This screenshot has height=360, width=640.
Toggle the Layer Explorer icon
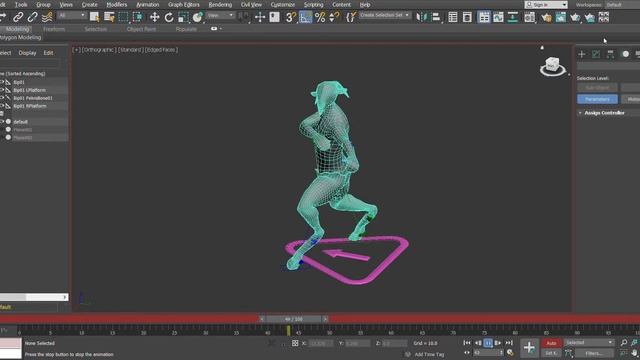point(467,17)
